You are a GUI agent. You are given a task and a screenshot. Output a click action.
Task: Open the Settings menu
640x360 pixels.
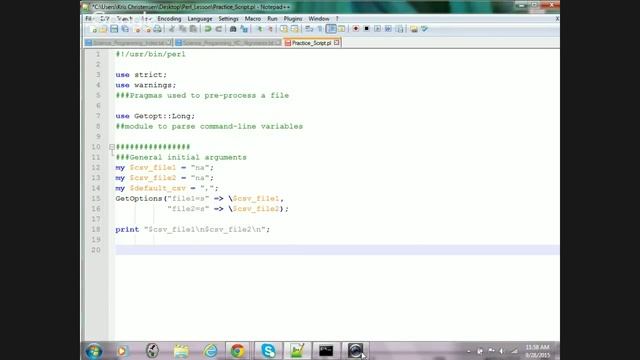[x=228, y=19]
